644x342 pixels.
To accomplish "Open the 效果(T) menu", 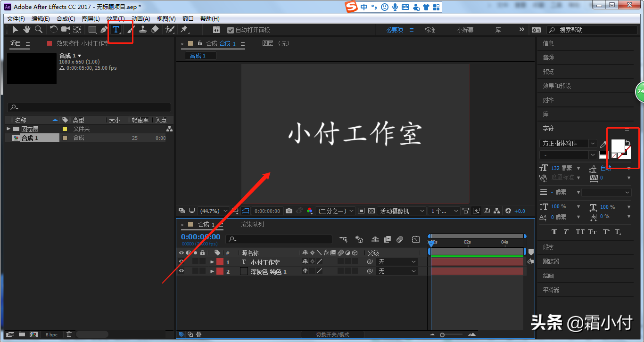I will 116,19.
